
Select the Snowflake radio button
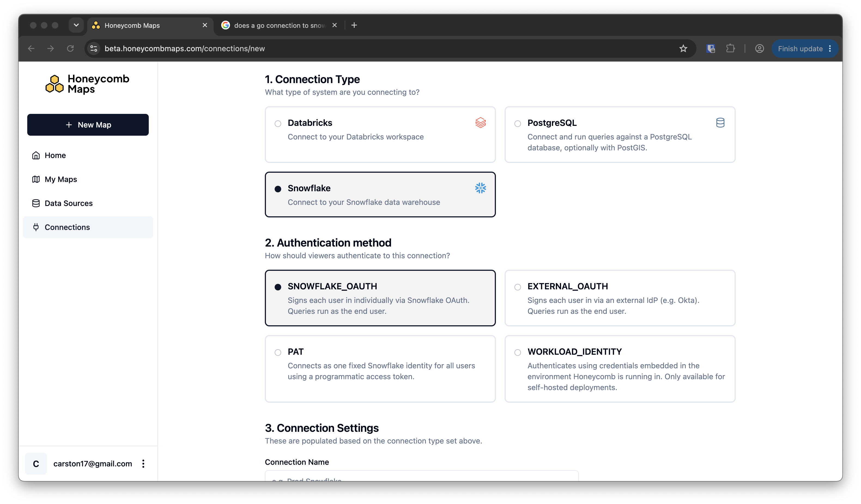point(278,189)
